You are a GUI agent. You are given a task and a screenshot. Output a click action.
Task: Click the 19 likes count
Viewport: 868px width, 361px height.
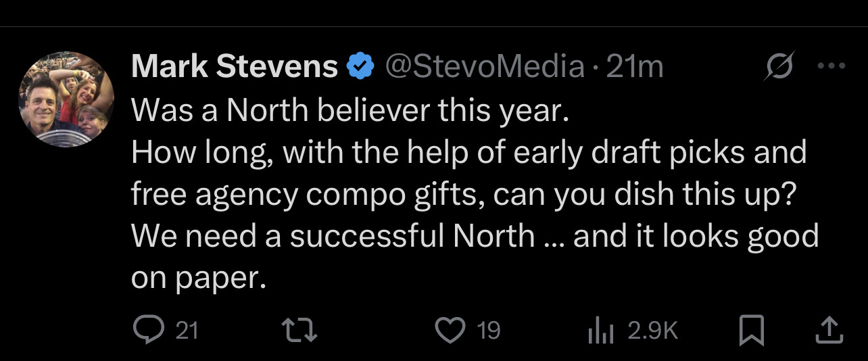[x=488, y=331]
